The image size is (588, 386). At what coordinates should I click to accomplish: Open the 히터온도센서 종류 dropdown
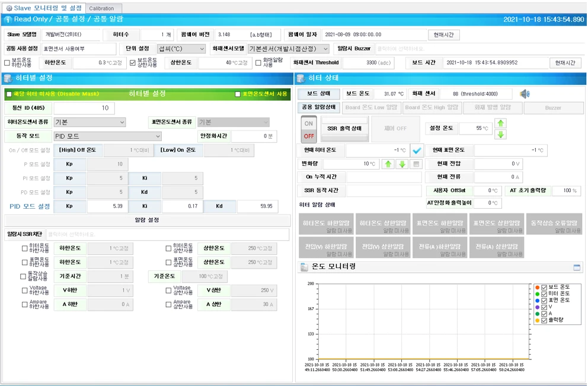click(x=90, y=122)
